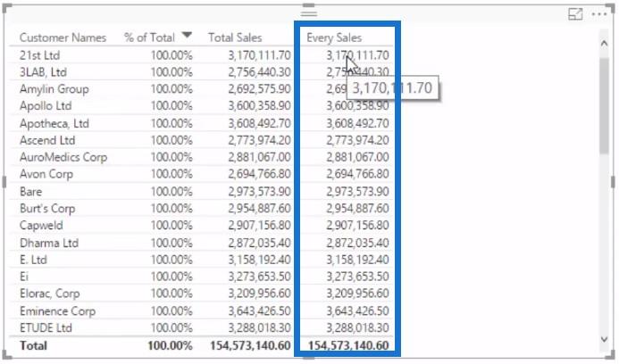Open the More options ellipsis menu
This screenshot has height=364, width=619.
point(599,14)
